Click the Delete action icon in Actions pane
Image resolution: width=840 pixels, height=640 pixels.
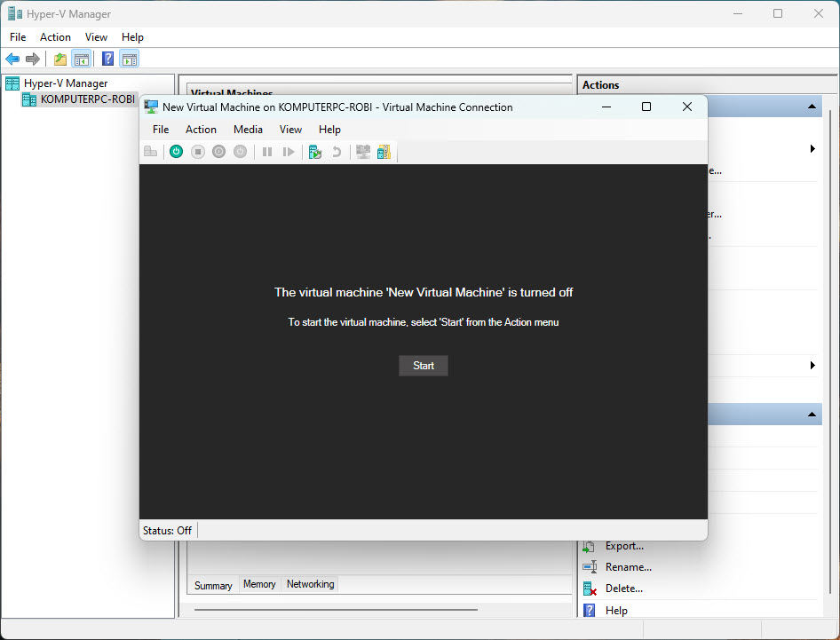589,588
